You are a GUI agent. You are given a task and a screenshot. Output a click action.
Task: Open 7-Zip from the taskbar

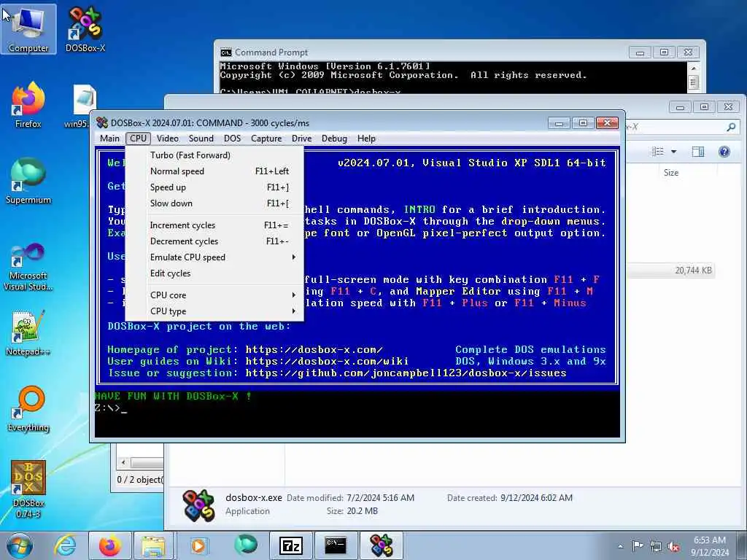[291, 545]
